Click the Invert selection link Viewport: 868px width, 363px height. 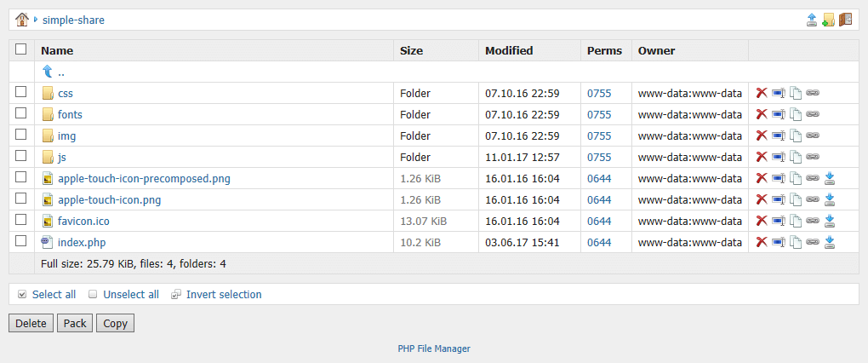point(224,294)
